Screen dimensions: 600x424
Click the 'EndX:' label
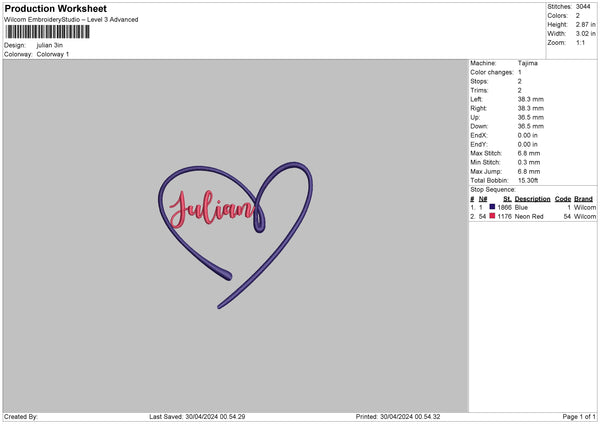click(x=479, y=135)
